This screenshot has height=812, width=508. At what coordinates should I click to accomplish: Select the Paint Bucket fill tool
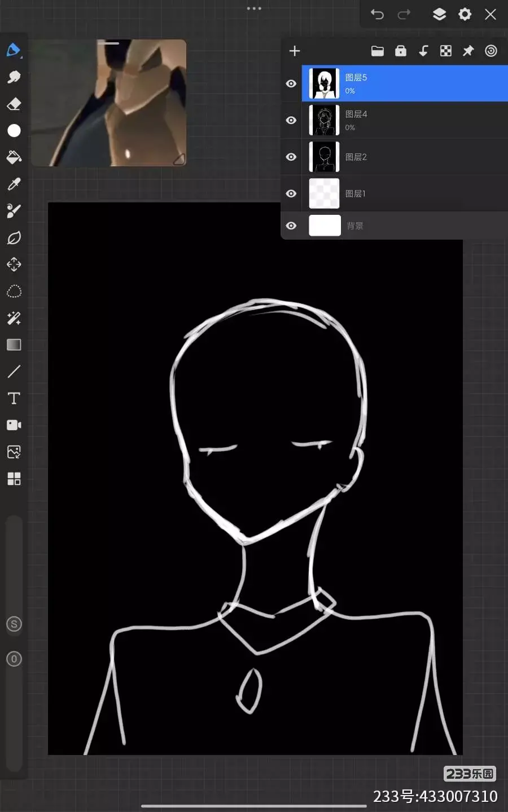pyautogui.click(x=14, y=157)
